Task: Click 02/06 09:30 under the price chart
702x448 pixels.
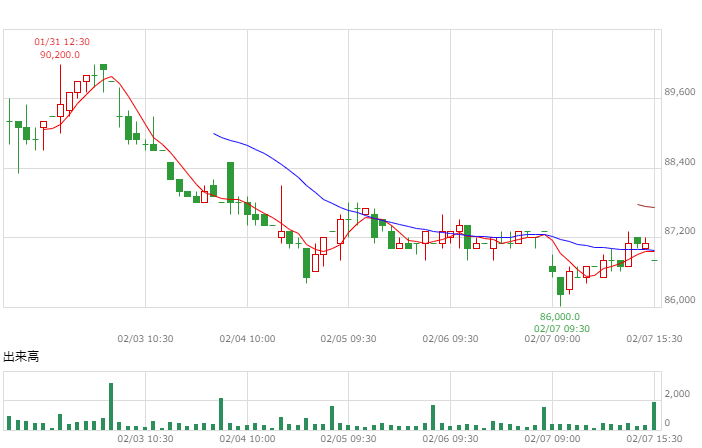Action: coord(450,339)
